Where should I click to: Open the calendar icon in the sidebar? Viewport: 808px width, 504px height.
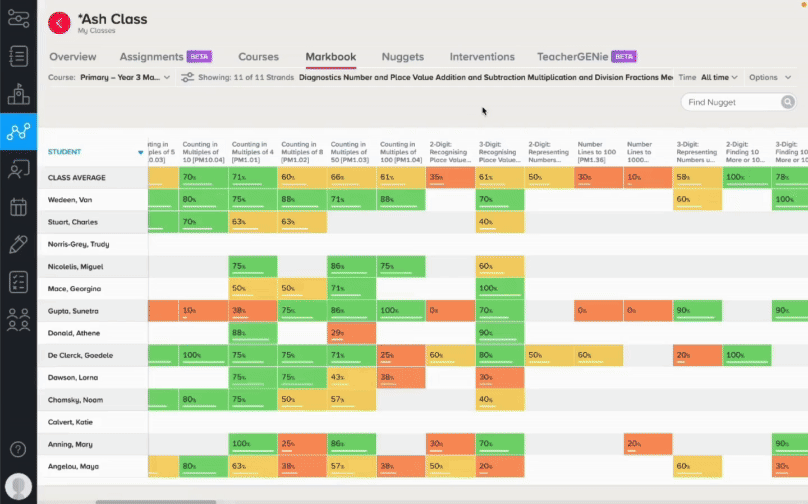tap(19, 207)
